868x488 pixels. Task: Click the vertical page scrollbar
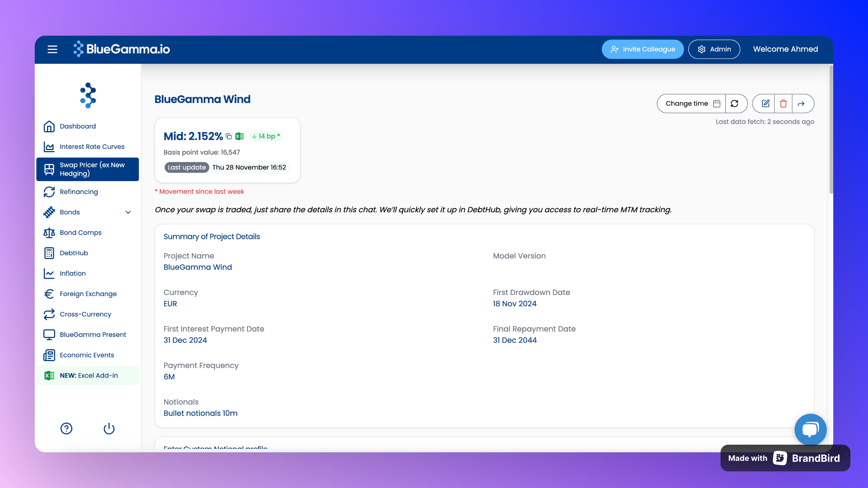(x=831, y=130)
